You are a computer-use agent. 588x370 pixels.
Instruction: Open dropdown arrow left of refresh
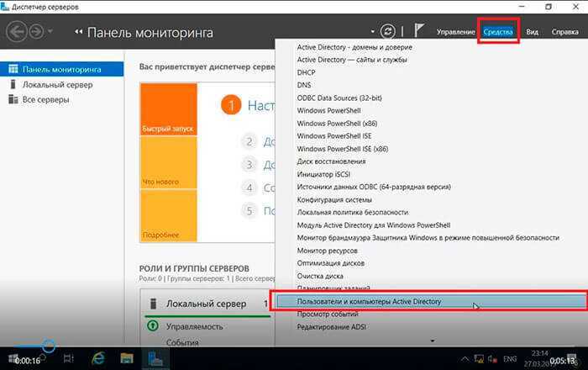pos(372,31)
